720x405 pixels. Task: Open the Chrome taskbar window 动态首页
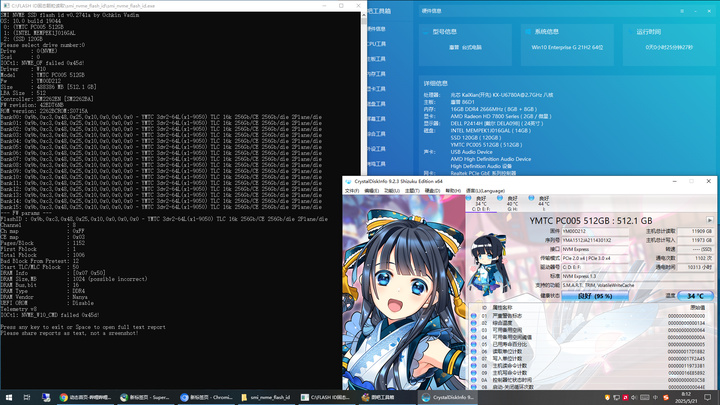pos(85,397)
